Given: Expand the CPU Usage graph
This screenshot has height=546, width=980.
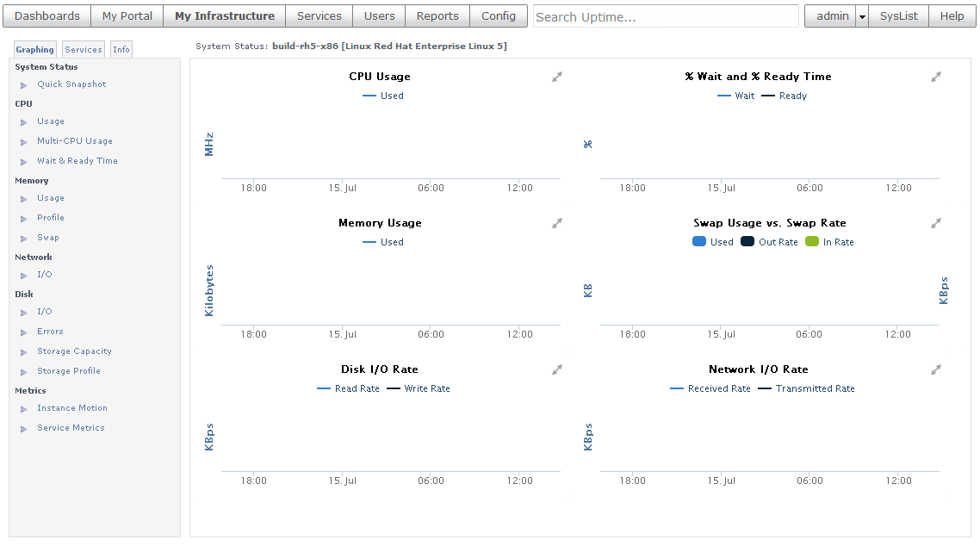Looking at the screenshot, I should (557, 78).
